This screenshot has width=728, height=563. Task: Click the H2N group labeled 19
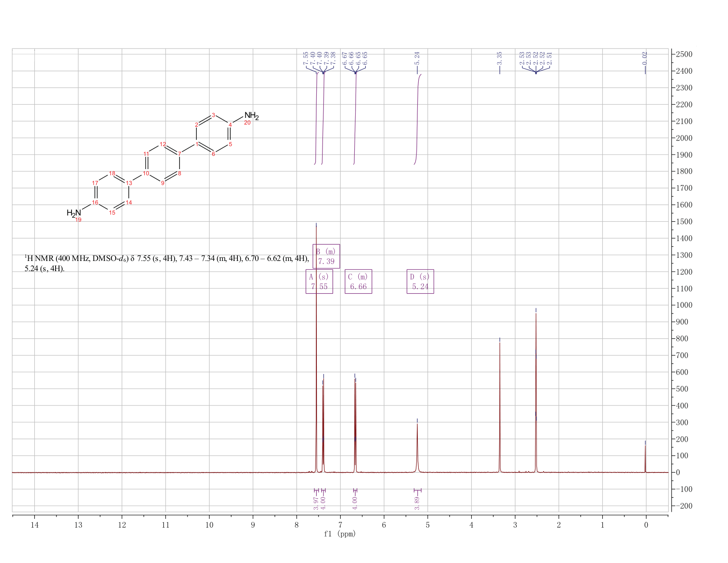(x=74, y=214)
